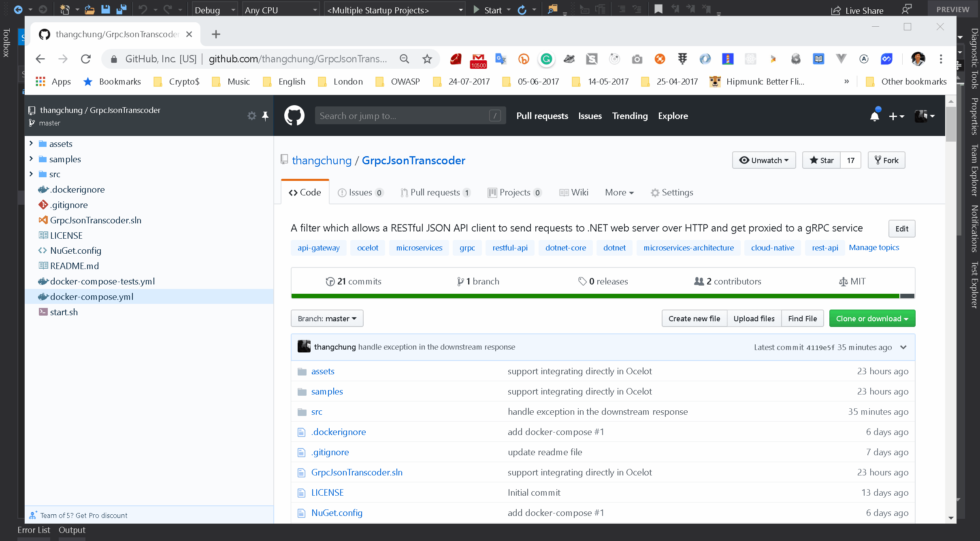Click the Octotree settings gear icon

(251, 116)
